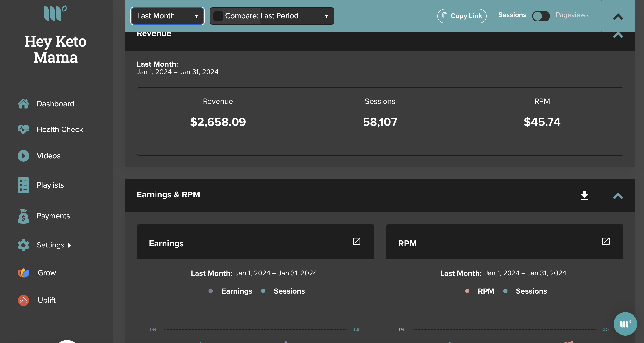Download Earnings & RPM data with arrow icon
The image size is (644, 343).
584,195
